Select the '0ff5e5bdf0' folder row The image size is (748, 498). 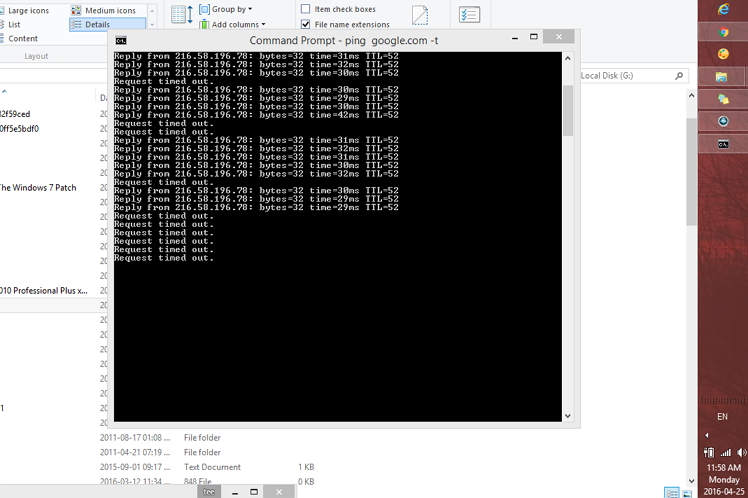click(19, 129)
